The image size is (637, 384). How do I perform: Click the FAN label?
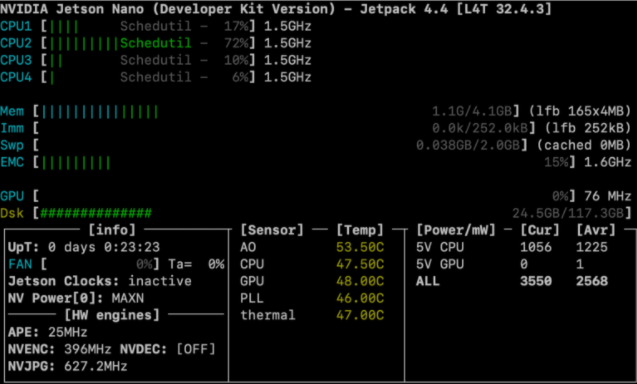pyautogui.click(x=20, y=265)
